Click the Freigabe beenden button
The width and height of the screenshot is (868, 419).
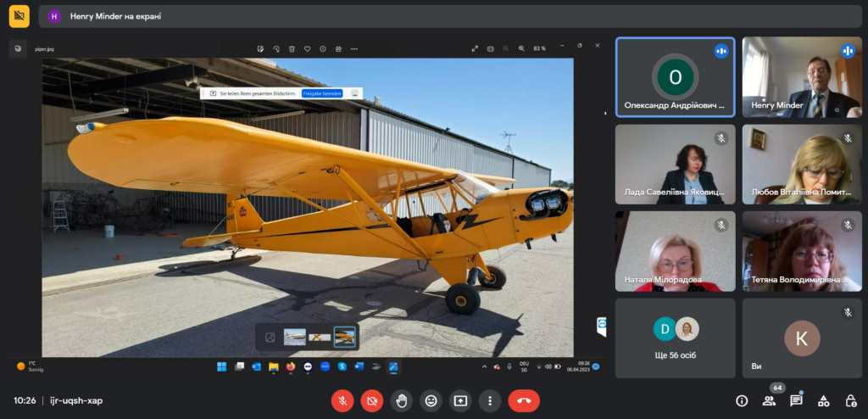pos(322,93)
